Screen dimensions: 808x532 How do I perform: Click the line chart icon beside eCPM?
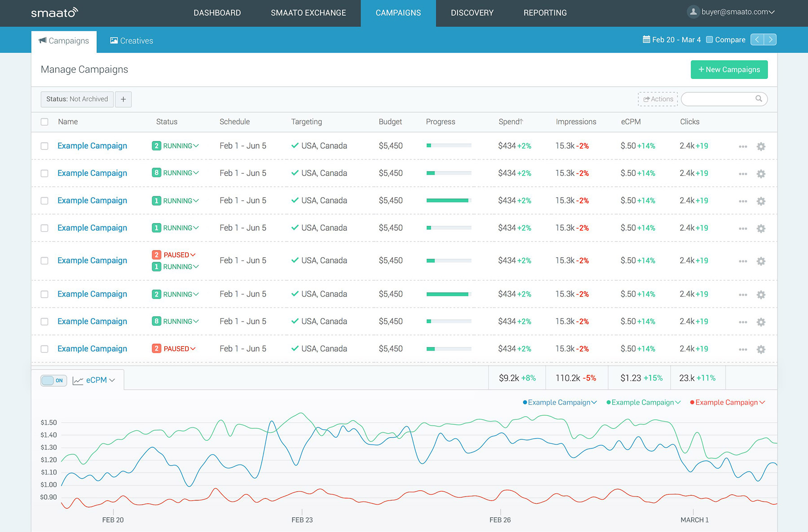pyautogui.click(x=78, y=381)
